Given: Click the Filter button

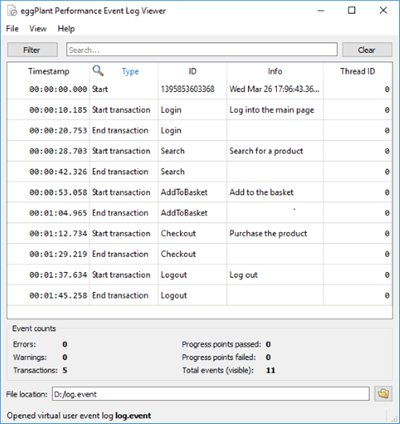Looking at the screenshot, I should coord(32,50).
